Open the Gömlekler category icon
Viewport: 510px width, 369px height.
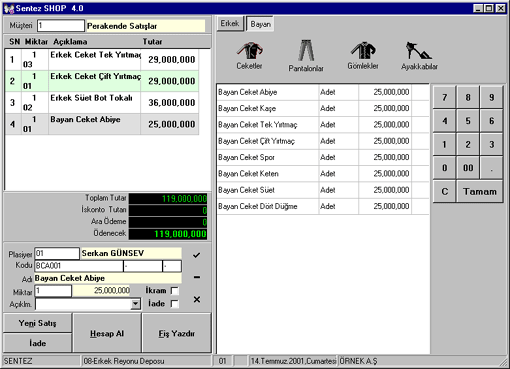pos(363,55)
